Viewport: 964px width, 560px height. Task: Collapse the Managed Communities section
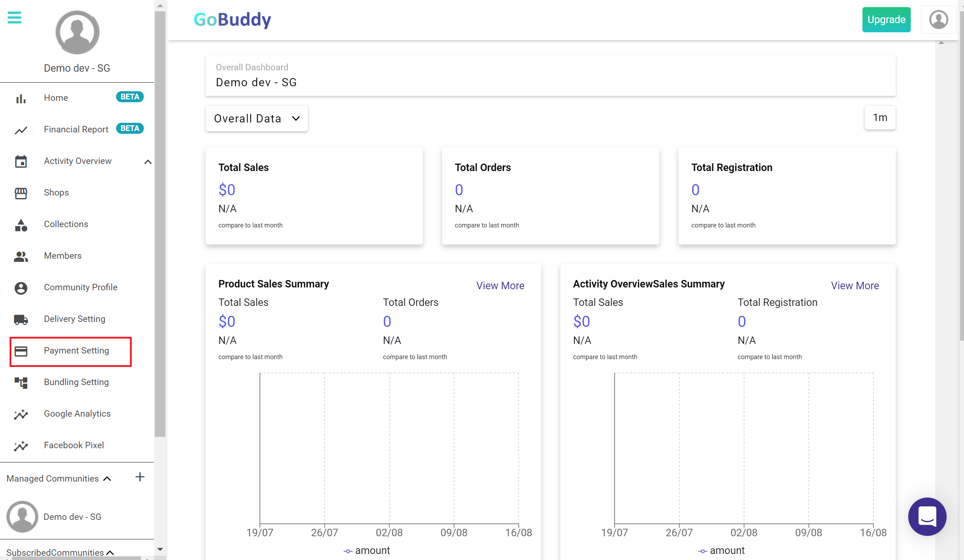(x=107, y=479)
